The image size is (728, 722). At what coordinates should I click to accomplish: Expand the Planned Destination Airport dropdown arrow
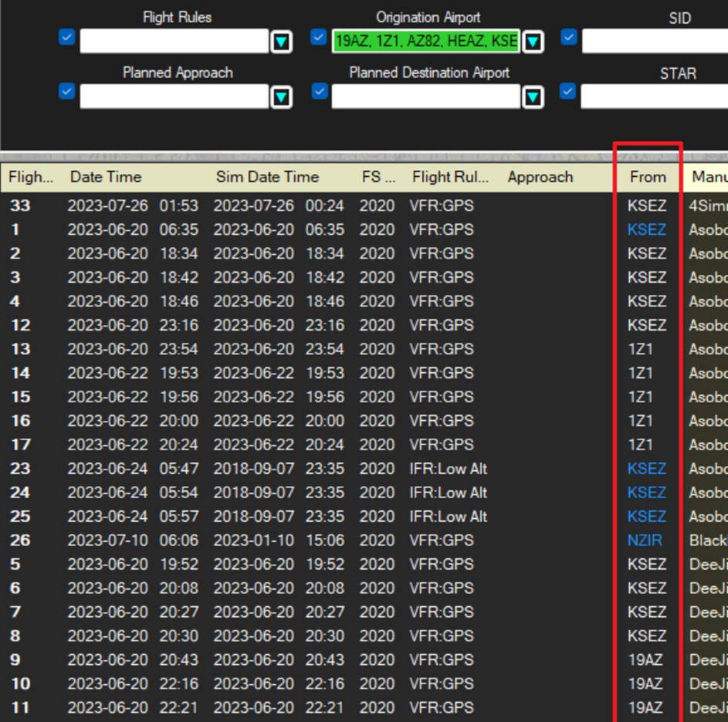point(533,97)
